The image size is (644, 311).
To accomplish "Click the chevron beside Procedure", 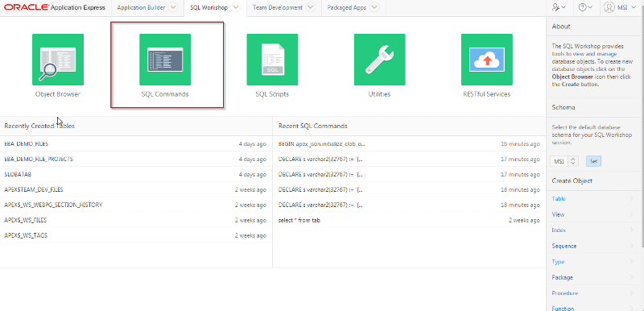I will click(x=631, y=293).
